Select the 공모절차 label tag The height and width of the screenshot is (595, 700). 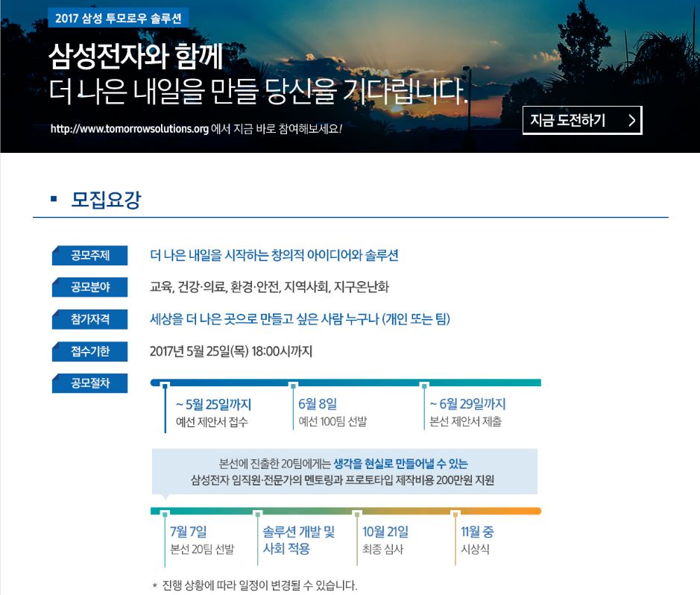(x=89, y=383)
